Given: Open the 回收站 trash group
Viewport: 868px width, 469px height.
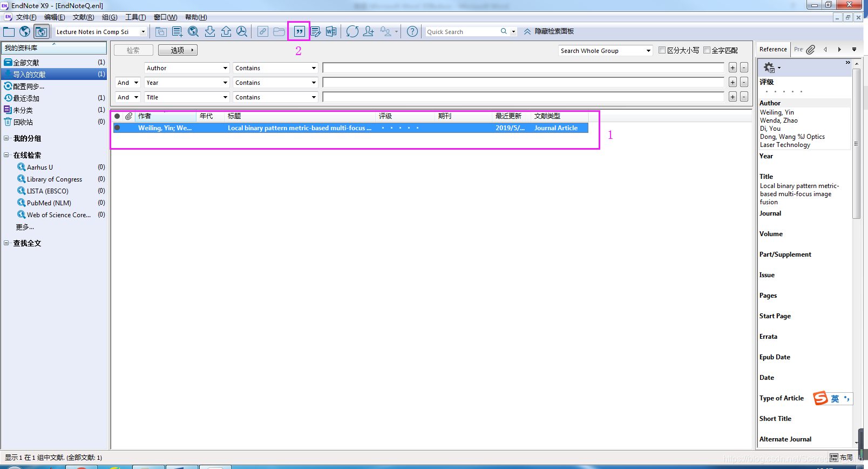Looking at the screenshot, I should (x=54, y=122).
